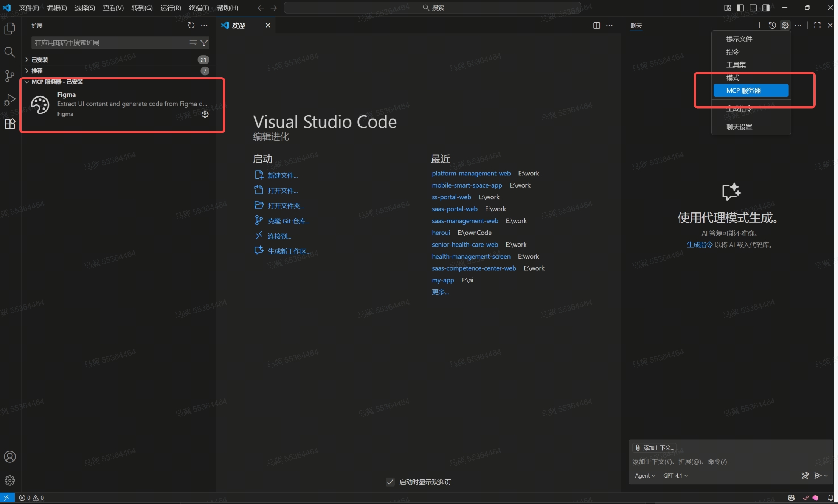Screen dimensions: 838x504
Task: Uncheck show welcome page on startup
Action: [390, 482]
